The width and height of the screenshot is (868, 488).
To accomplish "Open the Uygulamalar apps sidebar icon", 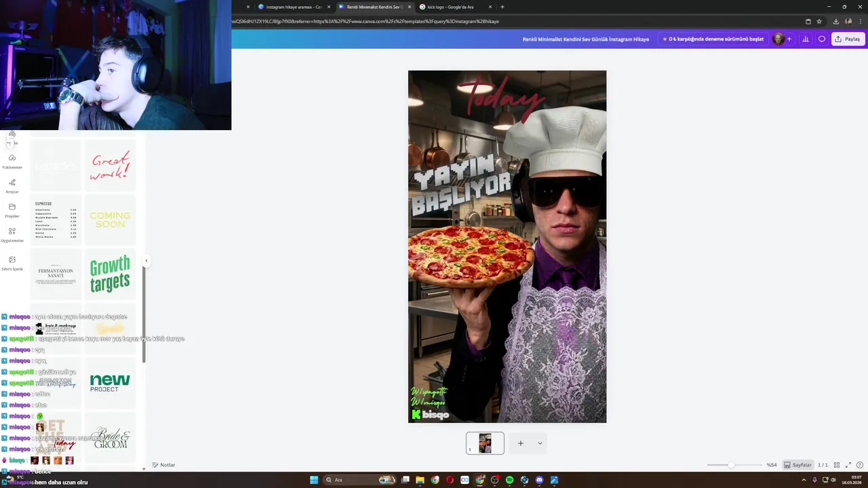I will point(12,235).
